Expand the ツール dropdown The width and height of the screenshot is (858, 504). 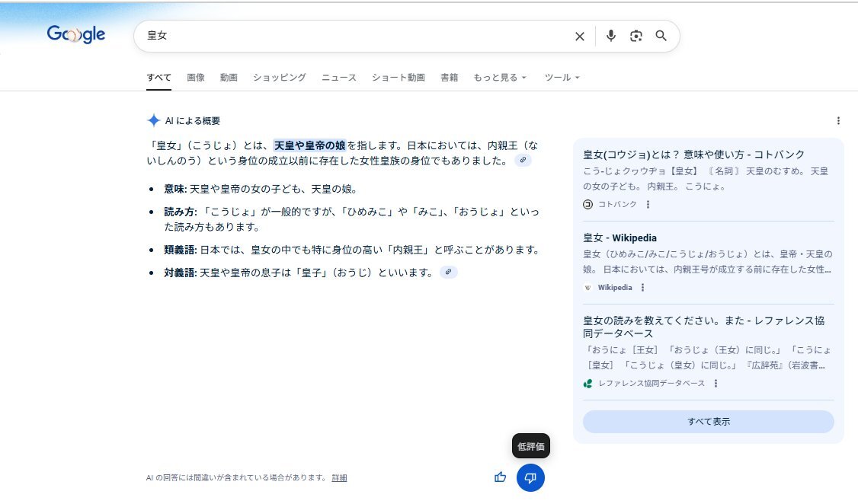click(x=562, y=78)
